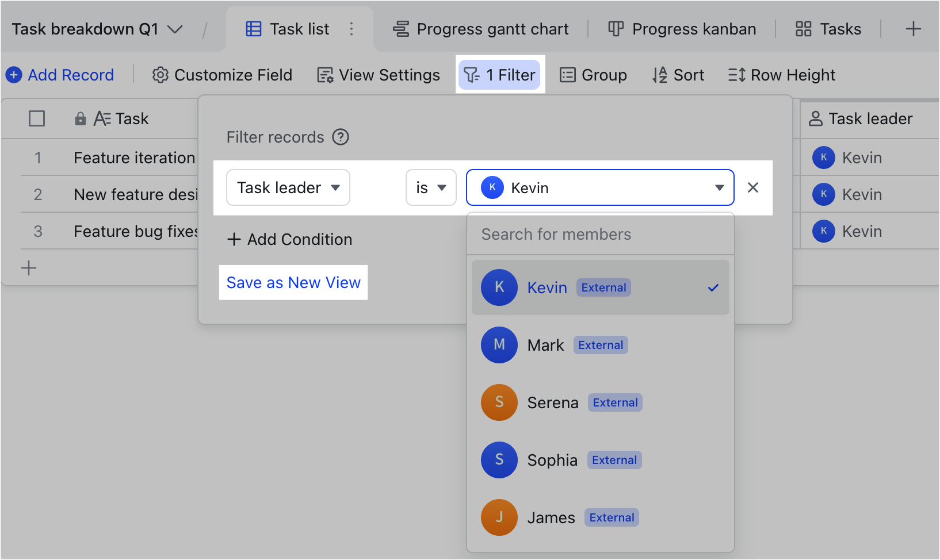The width and height of the screenshot is (940, 560).
Task: Click the View Settings icon
Action: tap(324, 75)
